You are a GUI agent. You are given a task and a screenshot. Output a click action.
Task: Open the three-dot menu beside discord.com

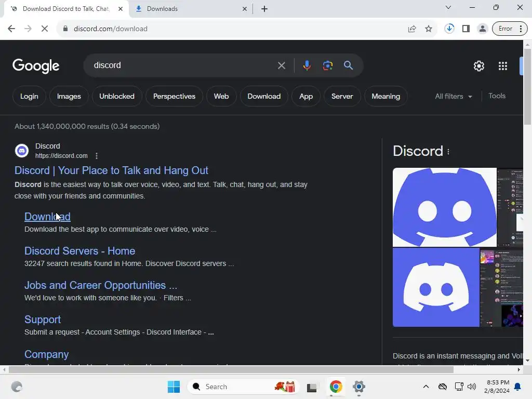click(97, 156)
